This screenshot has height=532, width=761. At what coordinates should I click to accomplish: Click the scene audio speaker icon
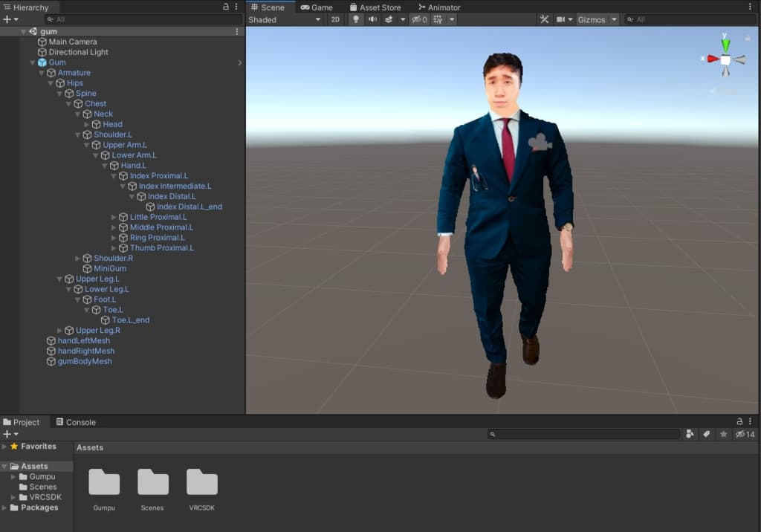[372, 19]
